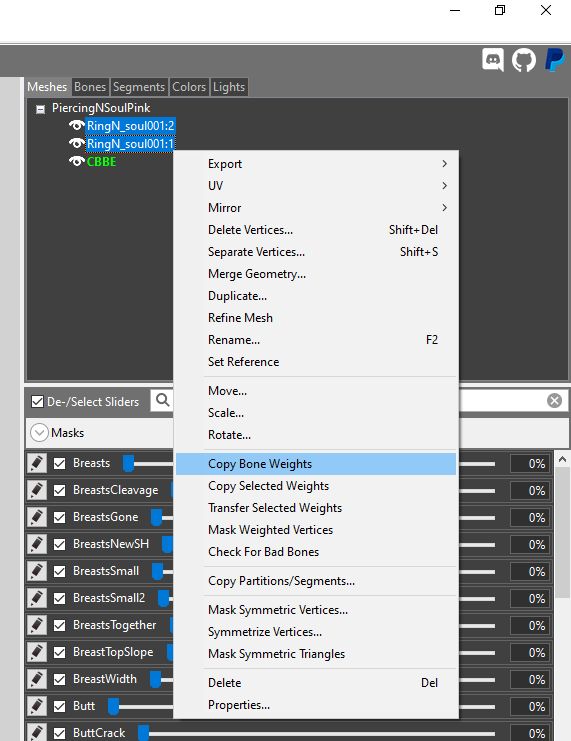
Task: Click the ButtCrack slider handle
Action: click(143, 732)
